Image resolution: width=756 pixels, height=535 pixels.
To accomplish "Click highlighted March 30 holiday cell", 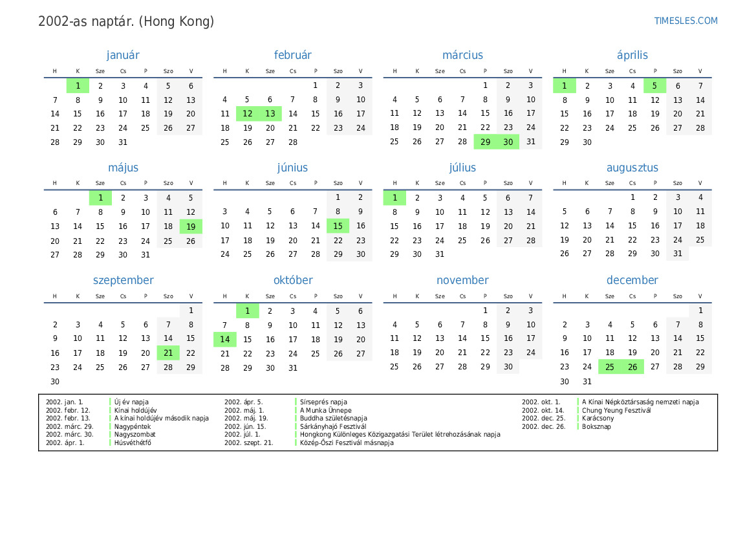I will 508,142.
